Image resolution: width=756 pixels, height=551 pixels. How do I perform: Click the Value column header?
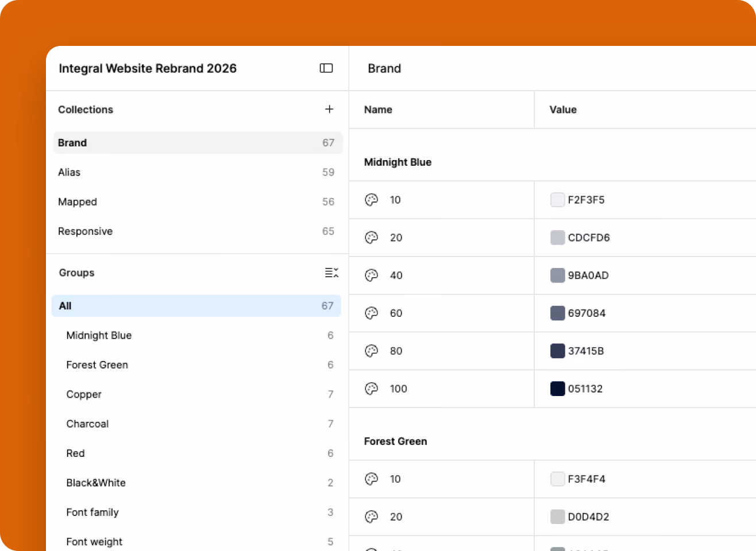[563, 110]
